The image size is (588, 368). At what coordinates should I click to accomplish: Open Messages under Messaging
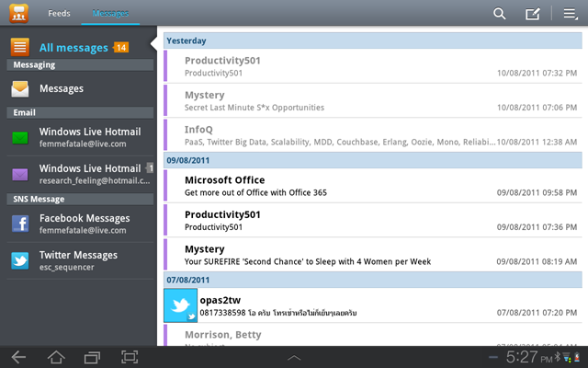pos(80,88)
